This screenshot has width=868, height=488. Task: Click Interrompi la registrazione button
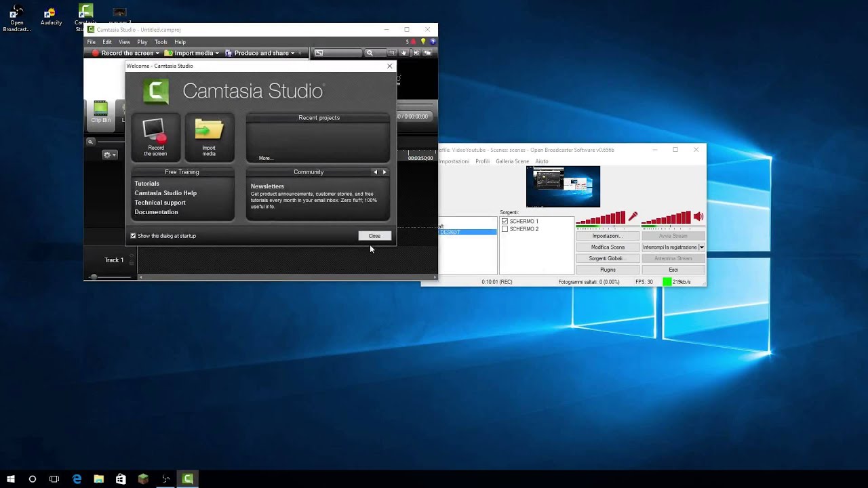pyautogui.click(x=670, y=247)
